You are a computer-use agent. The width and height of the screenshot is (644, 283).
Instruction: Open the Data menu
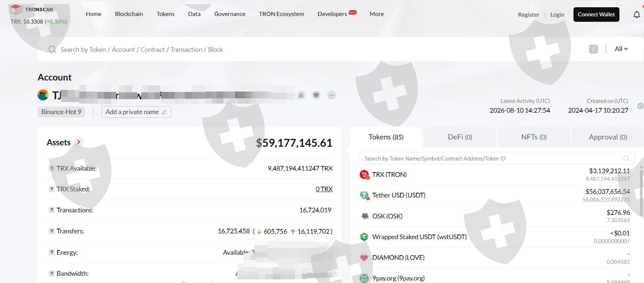(194, 14)
